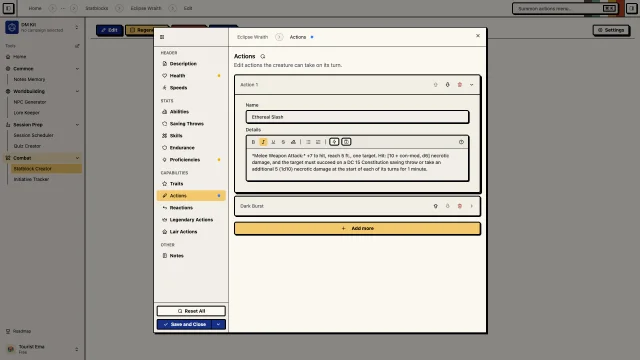
Task: Click the second header icon on Dark Burst
Action: [x=447, y=206]
